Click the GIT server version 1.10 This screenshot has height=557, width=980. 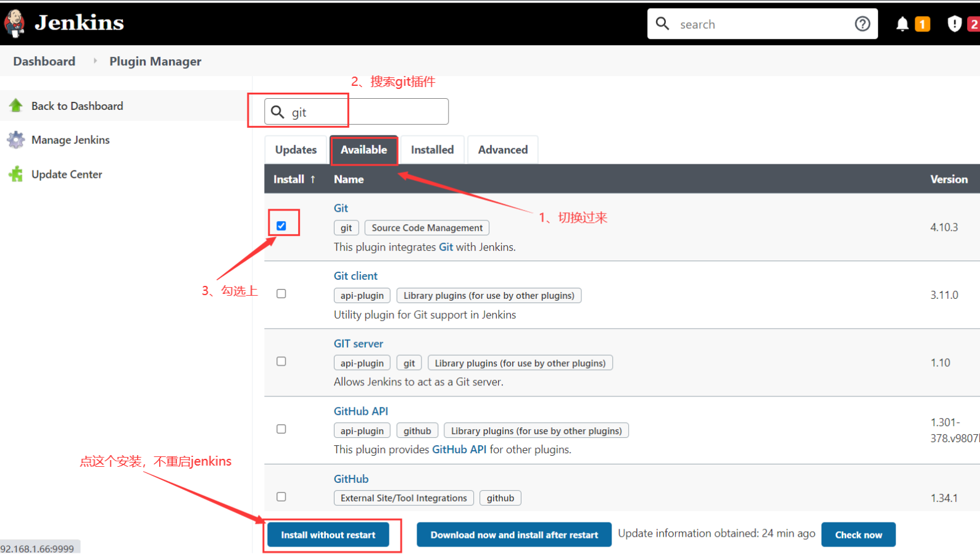(941, 362)
